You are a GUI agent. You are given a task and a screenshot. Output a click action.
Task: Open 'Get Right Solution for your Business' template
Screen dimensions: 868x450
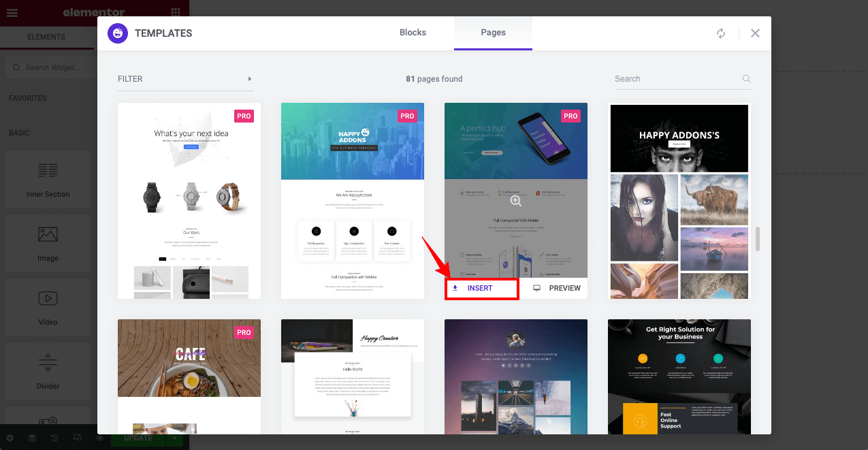coord(679,376)
